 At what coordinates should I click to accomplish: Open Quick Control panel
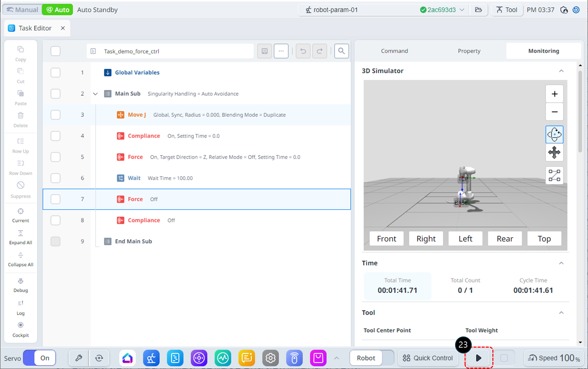428,358
